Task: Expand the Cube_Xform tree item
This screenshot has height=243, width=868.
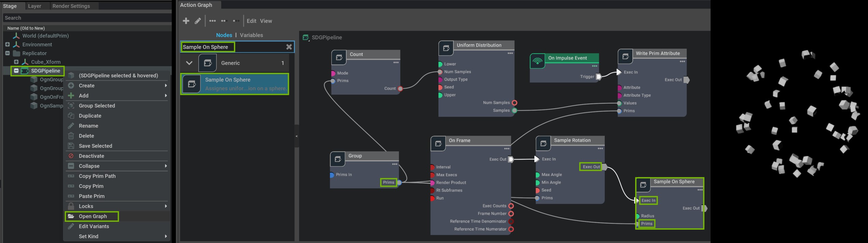Action: pyautogui.click(x=16, y=62)
